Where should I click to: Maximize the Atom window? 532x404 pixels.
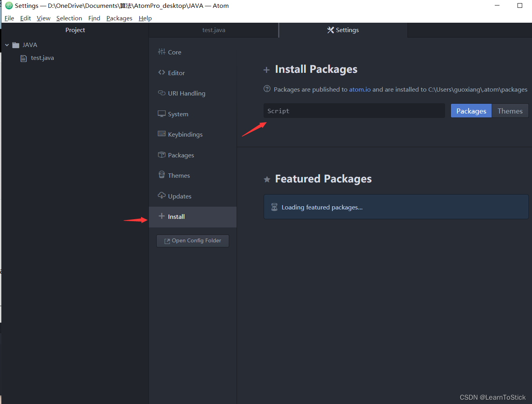(520, 5)
